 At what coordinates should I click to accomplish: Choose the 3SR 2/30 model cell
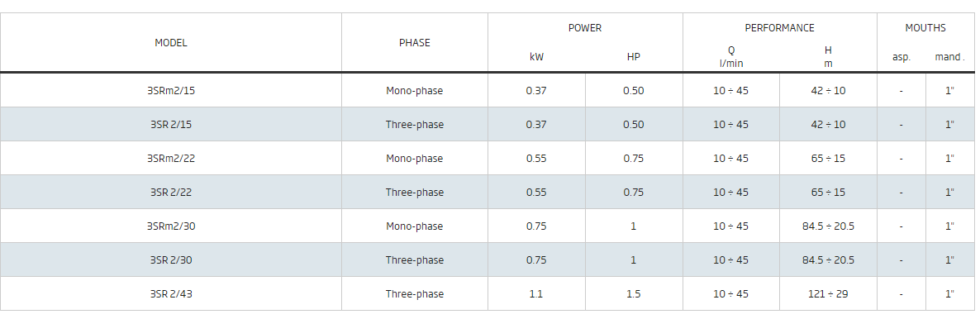coord(170,259)
